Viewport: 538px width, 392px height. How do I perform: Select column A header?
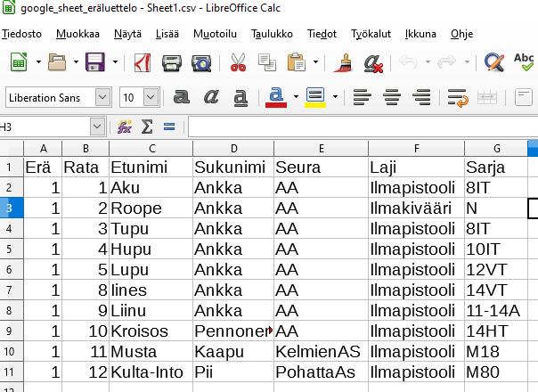coord(43,148)
